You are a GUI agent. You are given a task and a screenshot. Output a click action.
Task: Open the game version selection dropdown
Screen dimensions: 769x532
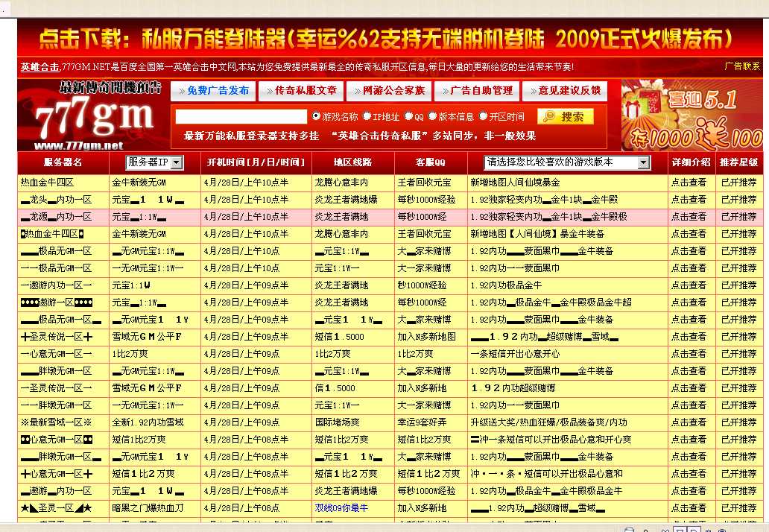[642, 162]
